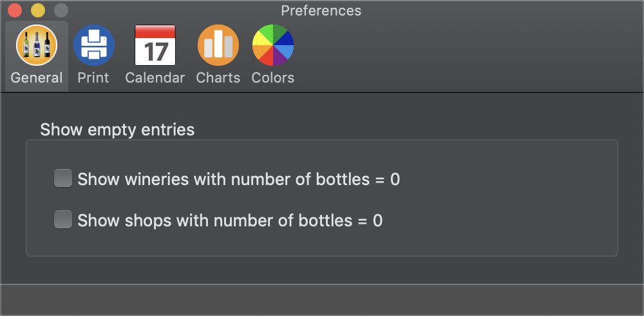Enable the show wineries with zero bottles checkbox
The height and width of the screenshot is (316, 644).
[63, 178]
